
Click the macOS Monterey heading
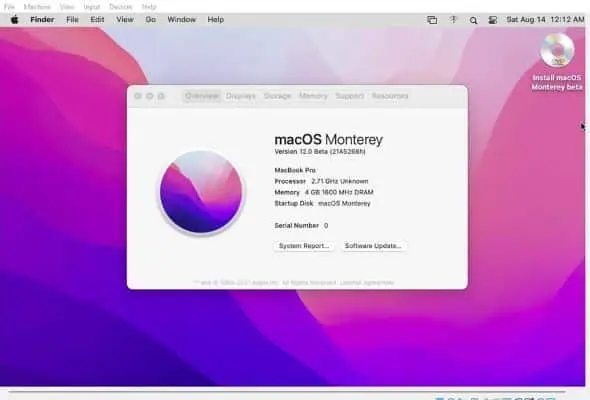tap(328, 139)
